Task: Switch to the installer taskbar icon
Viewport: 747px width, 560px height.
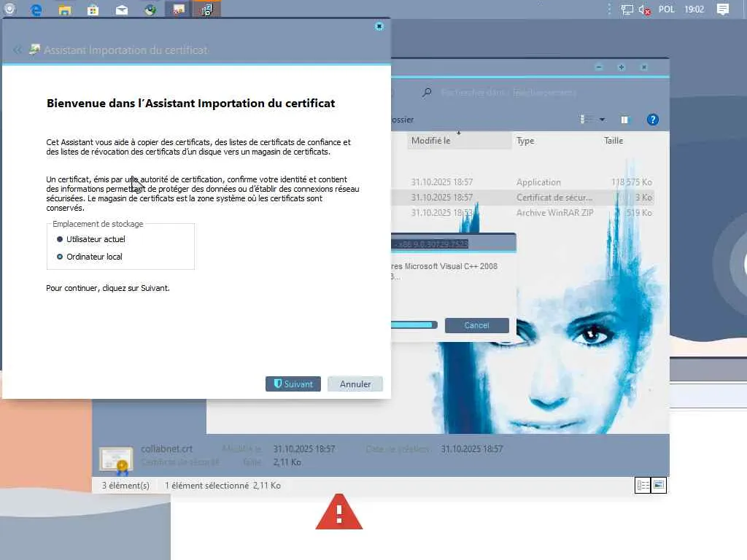Action: (206, 9)
